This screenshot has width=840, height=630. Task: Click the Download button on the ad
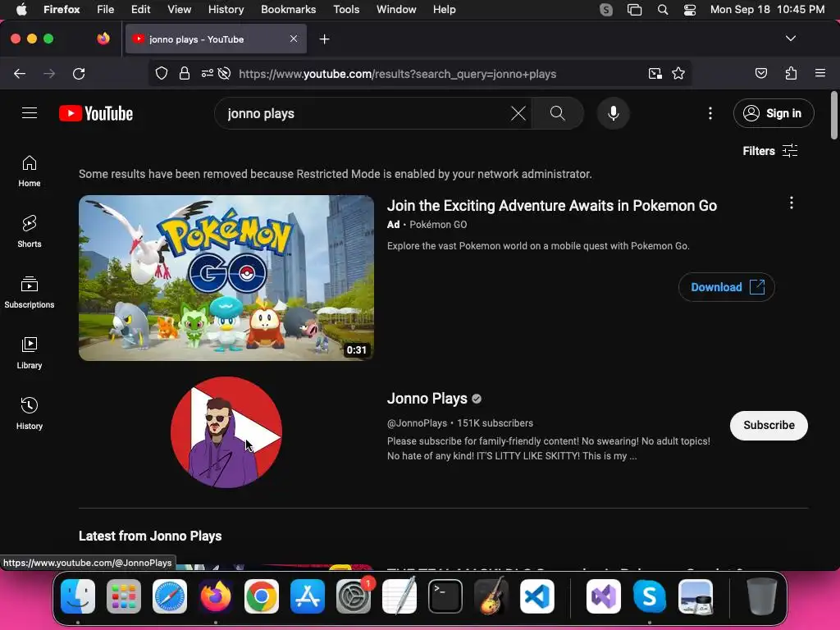tap(727, 287)
